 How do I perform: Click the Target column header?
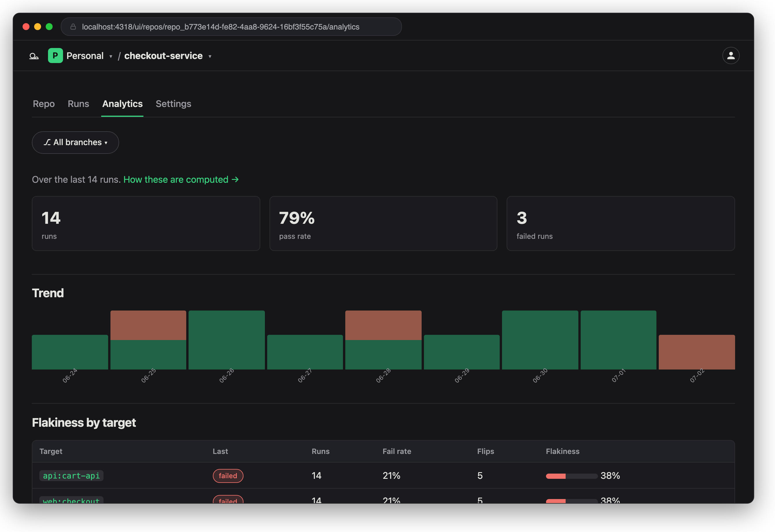click(x=51, y=451)
